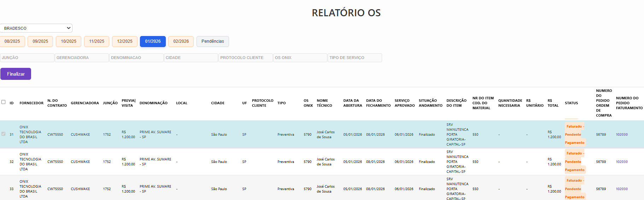Open faturamento link 102030 in row 31
The height and width of the screenshot is (200, 644).
point(622,135)
